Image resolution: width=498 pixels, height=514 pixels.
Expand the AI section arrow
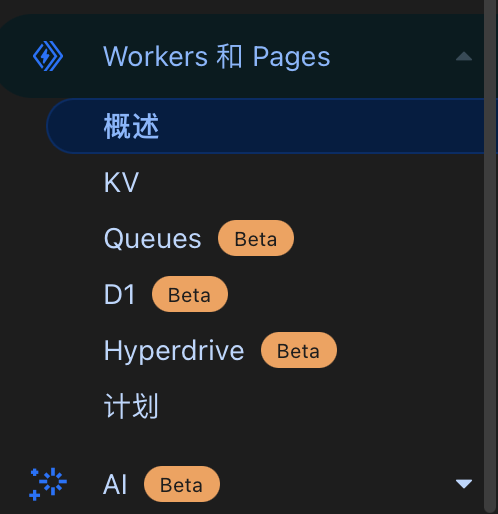coord(464,484)
